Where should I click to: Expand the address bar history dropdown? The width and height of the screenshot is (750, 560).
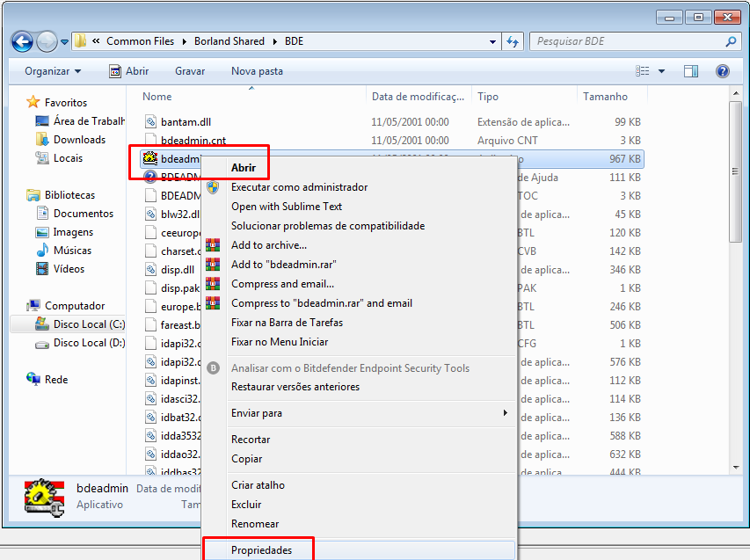click(x=492, y=41)
